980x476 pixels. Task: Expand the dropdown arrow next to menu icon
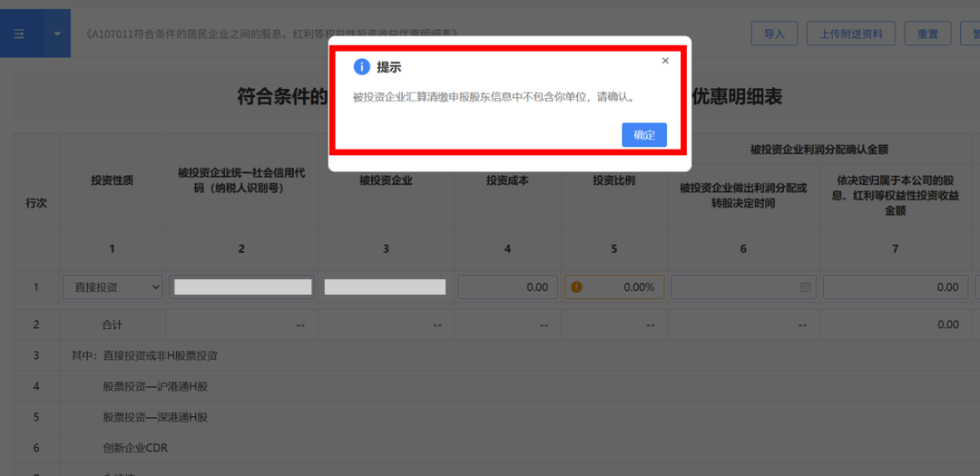click(x=57, y=34)
